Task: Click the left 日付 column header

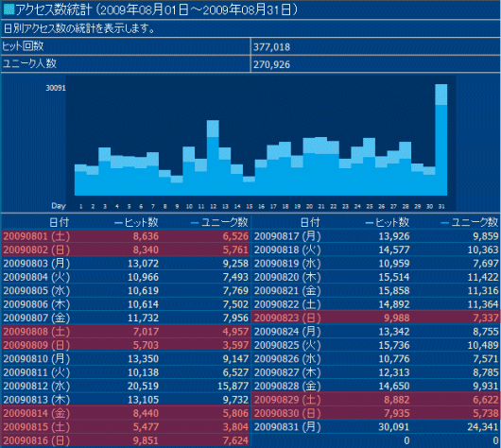Action: [60, 222]
